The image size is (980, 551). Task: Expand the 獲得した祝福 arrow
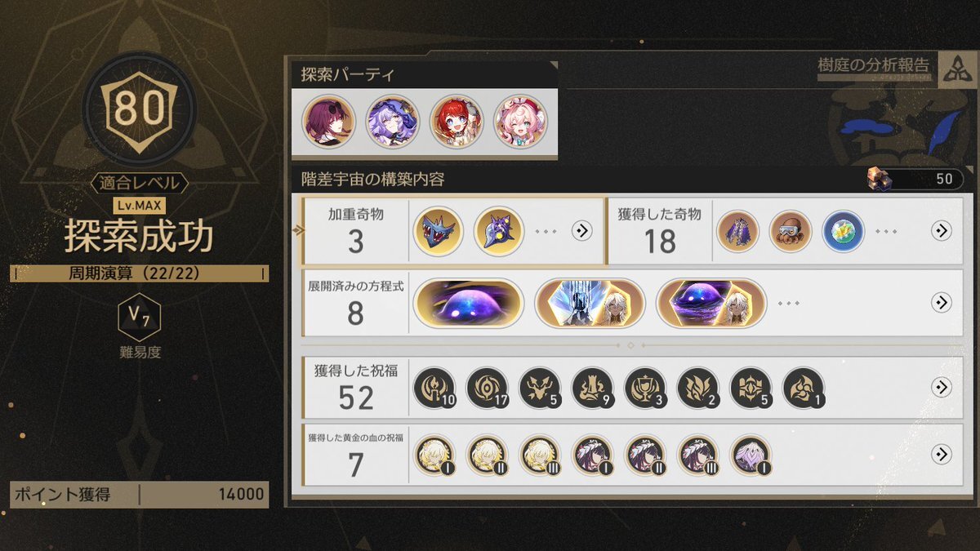click(941, 388)
